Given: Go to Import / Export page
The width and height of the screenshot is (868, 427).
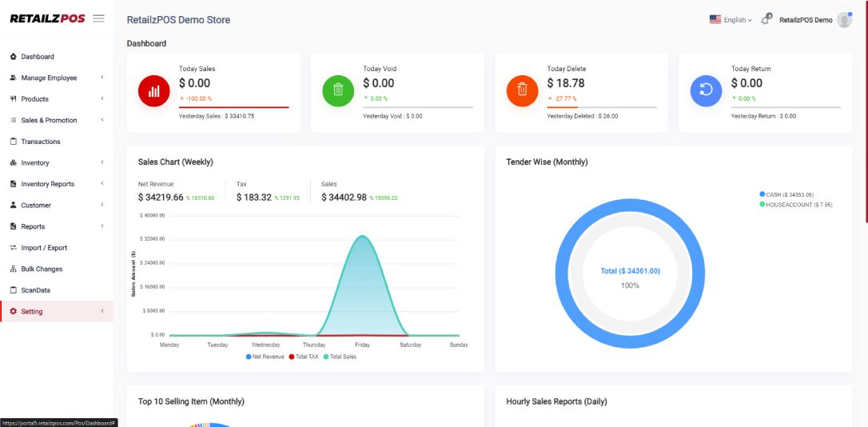Looking at the screenshot, I should 44,248.
